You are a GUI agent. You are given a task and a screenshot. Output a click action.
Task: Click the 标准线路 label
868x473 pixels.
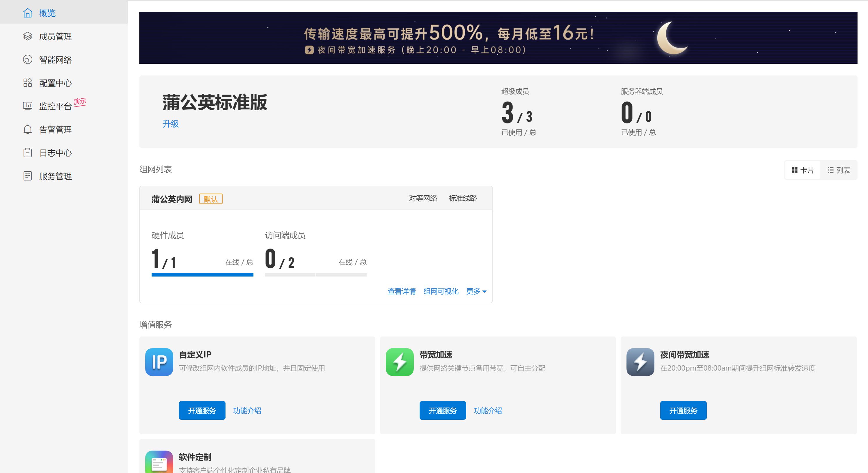[463, 198]
